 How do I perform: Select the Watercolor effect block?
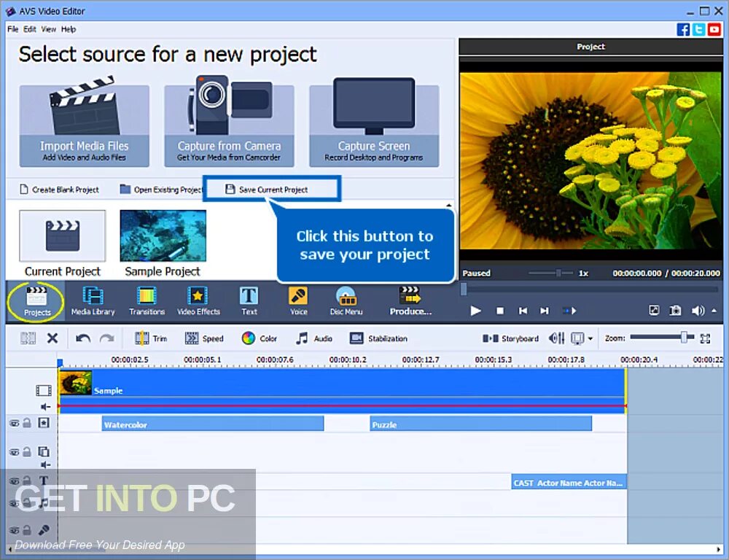click(x=212, y=424)
